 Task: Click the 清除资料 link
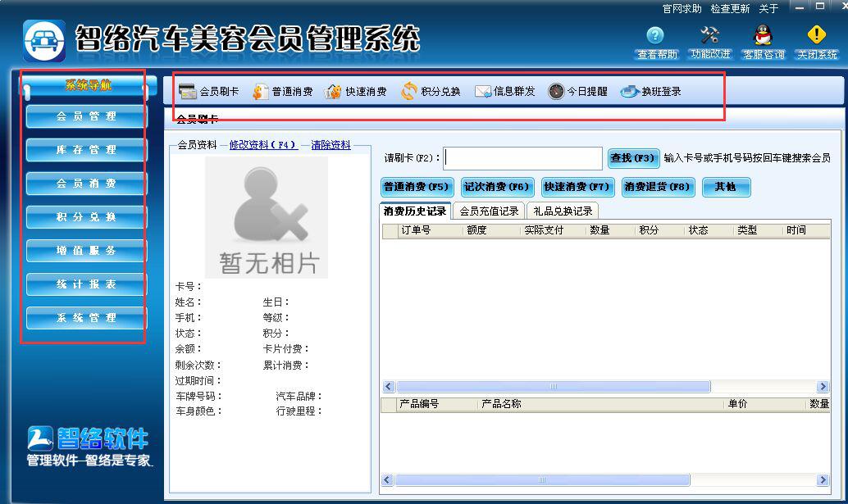[331, 145]
